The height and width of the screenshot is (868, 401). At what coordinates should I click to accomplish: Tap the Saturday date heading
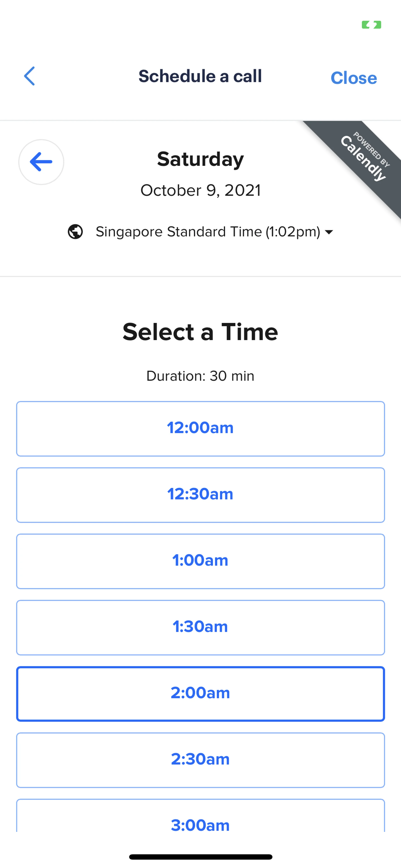tap(200, 159)
